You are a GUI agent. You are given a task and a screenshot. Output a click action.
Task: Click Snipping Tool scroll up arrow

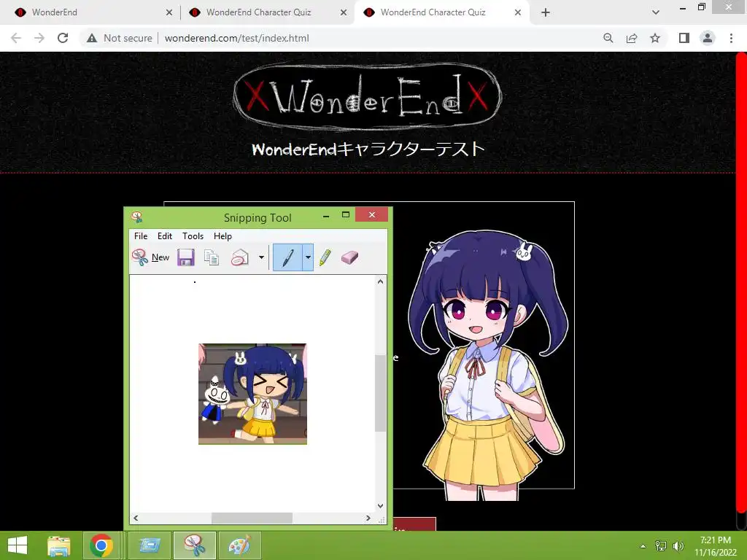coord(380,281)
